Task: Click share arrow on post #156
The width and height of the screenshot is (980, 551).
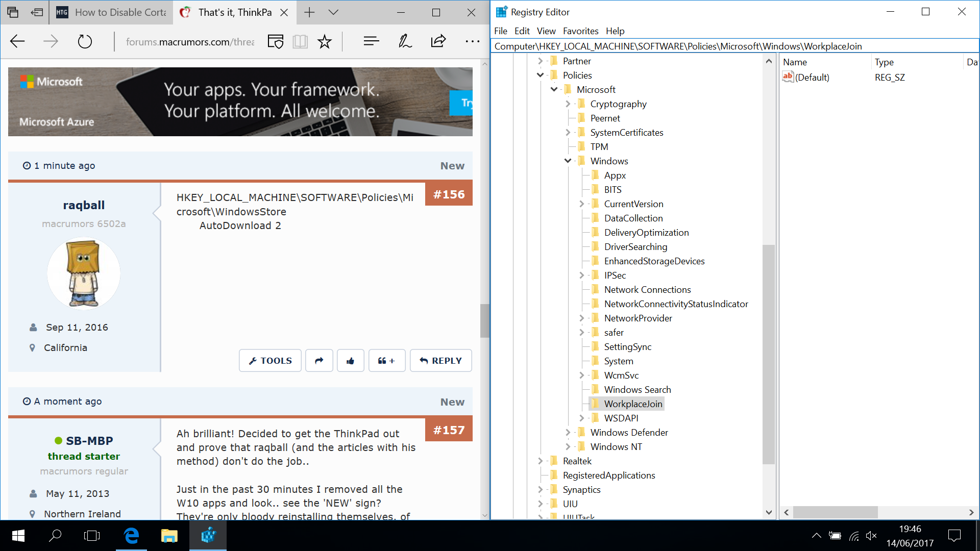Action: click(x=319, y=361)
